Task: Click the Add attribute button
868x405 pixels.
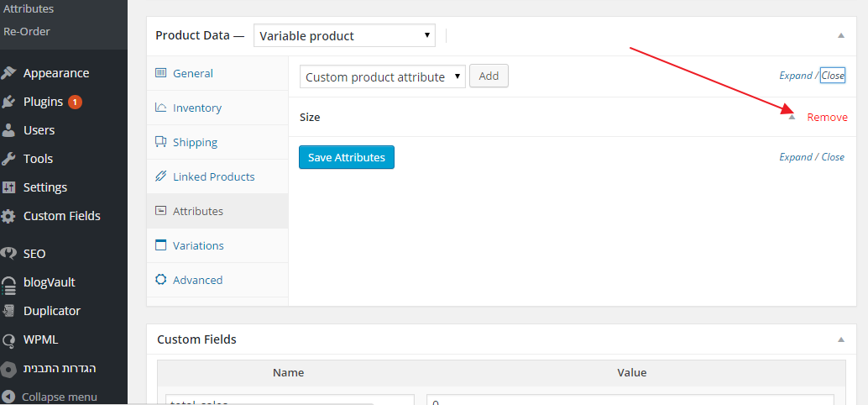Action: click(x=489, y=76)
